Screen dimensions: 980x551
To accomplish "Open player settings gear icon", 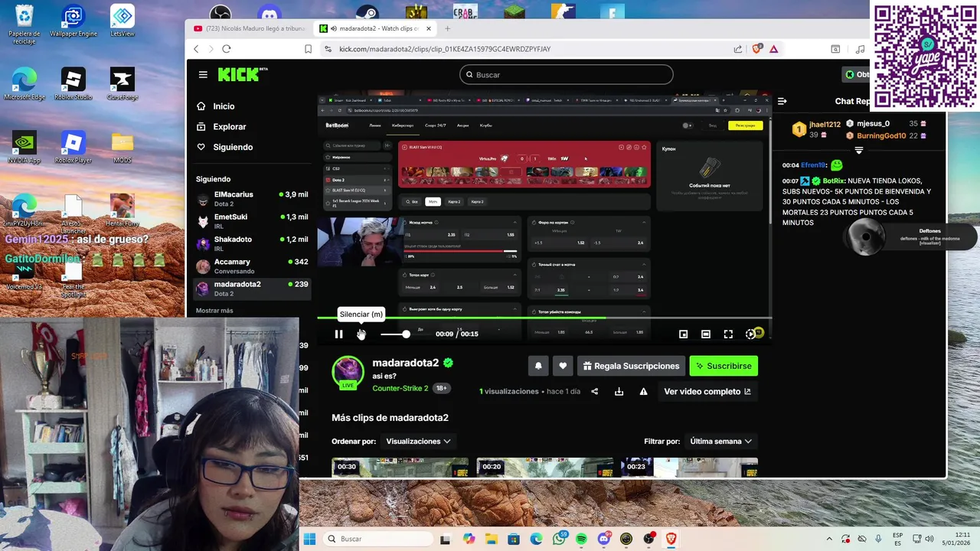I will 750,334.
